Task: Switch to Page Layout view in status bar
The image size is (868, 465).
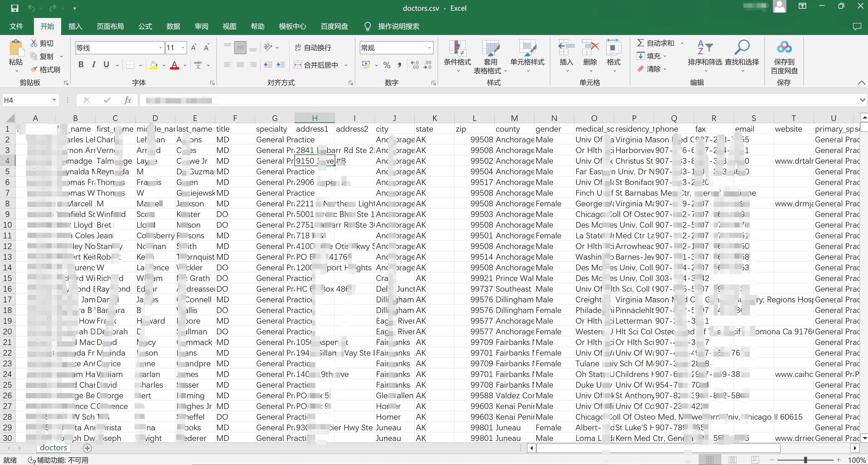Action: 733,460
